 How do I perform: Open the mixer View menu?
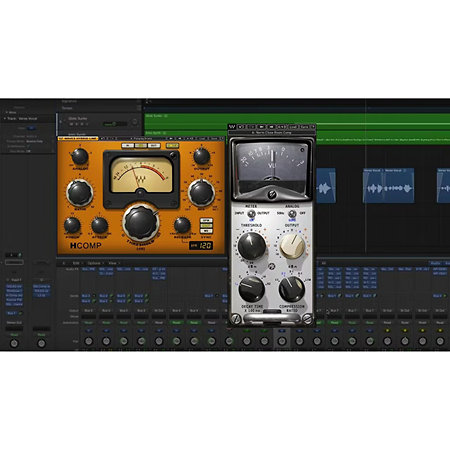pyautogui.click(x=112, y=263)
